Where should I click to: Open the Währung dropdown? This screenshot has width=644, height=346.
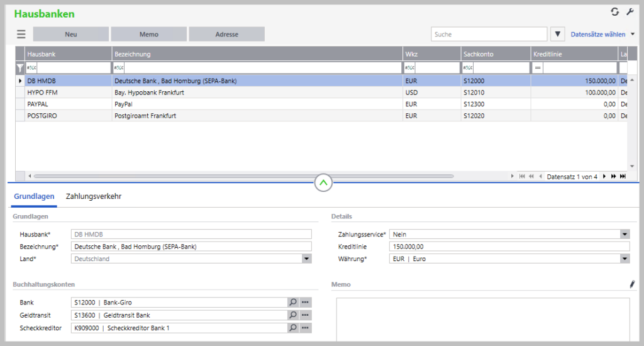(x=625, y=259)
